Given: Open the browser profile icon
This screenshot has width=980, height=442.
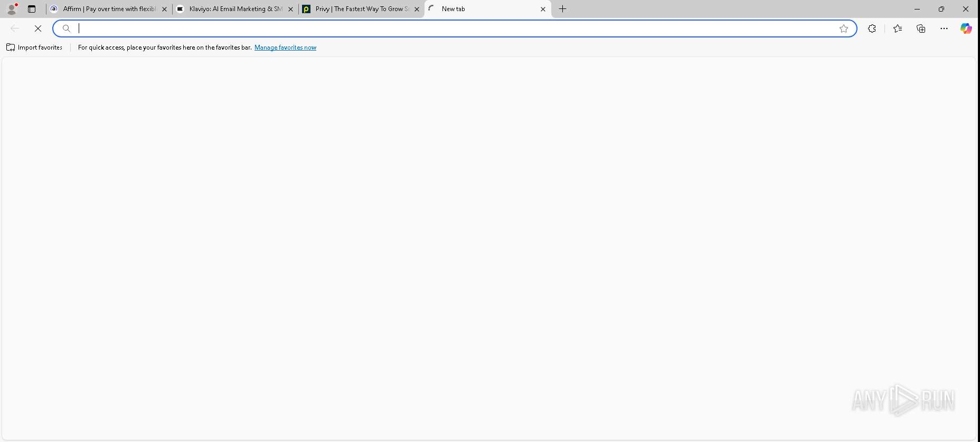Looking at the screenshot, I should [12, 9].
